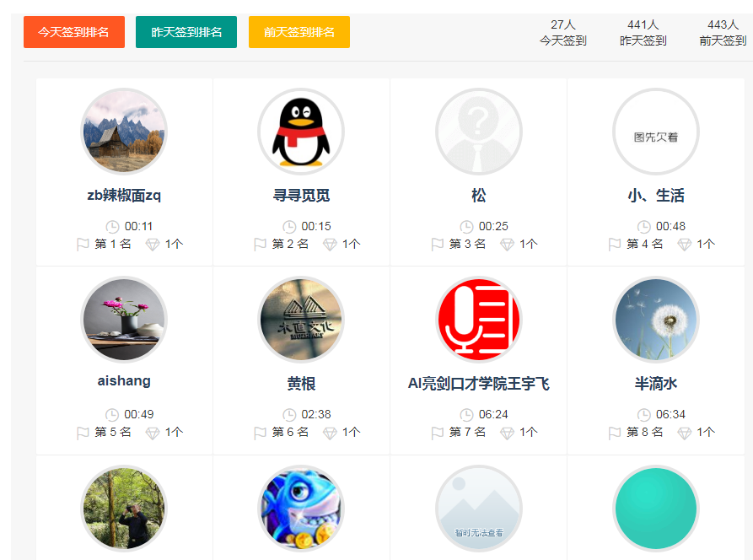Open user name link 寻寻觅觅
This screenshot has height=560, width=753.
pyautogui.click(x=301, y=196)
